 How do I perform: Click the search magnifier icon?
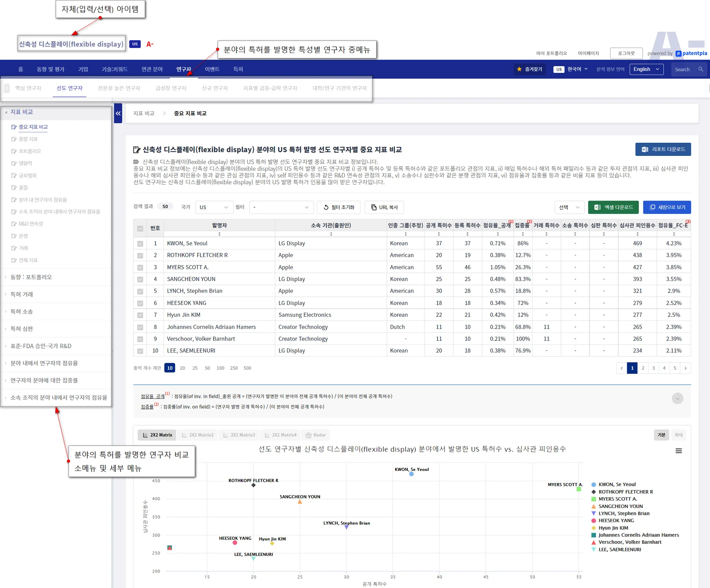(x=701, y=69)
